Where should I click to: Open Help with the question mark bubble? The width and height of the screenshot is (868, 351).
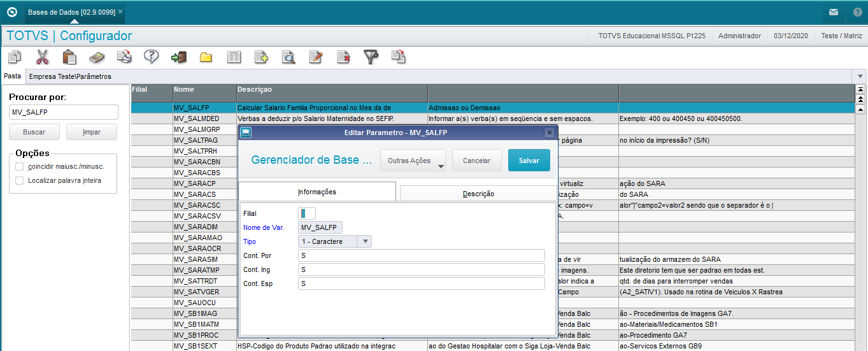coord(151,57)
